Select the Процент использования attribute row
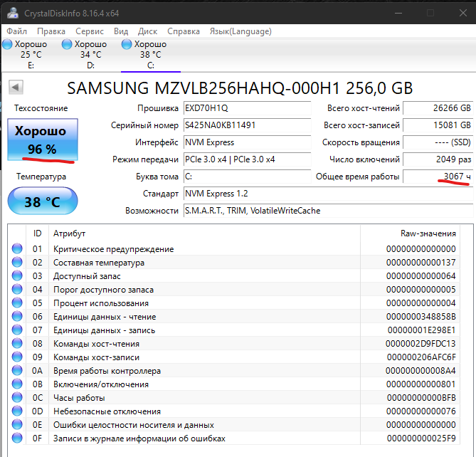 tap(234, 303)
